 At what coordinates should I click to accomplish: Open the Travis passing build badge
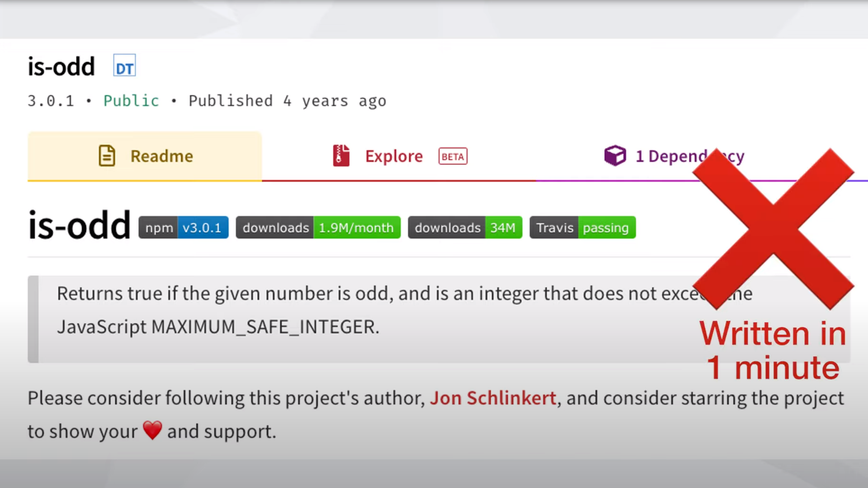[x=582, y=227]
